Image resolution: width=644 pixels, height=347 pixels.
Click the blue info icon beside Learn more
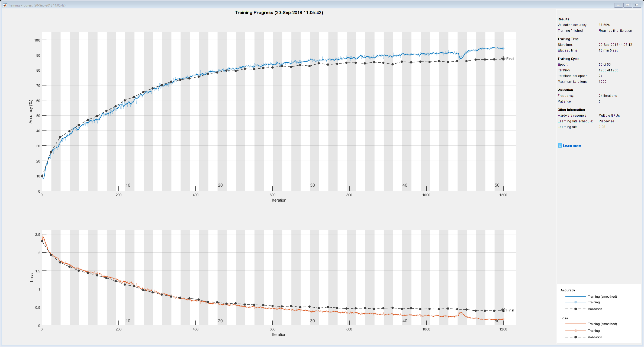coord(560,145)
